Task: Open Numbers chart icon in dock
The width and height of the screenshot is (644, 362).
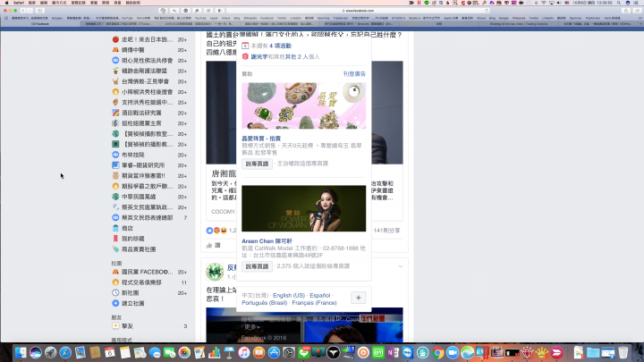Action: coord(215,352)
